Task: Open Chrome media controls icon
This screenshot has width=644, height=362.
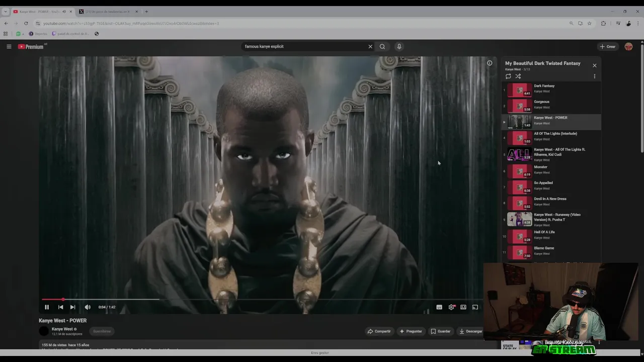Action: coord(618,23)
